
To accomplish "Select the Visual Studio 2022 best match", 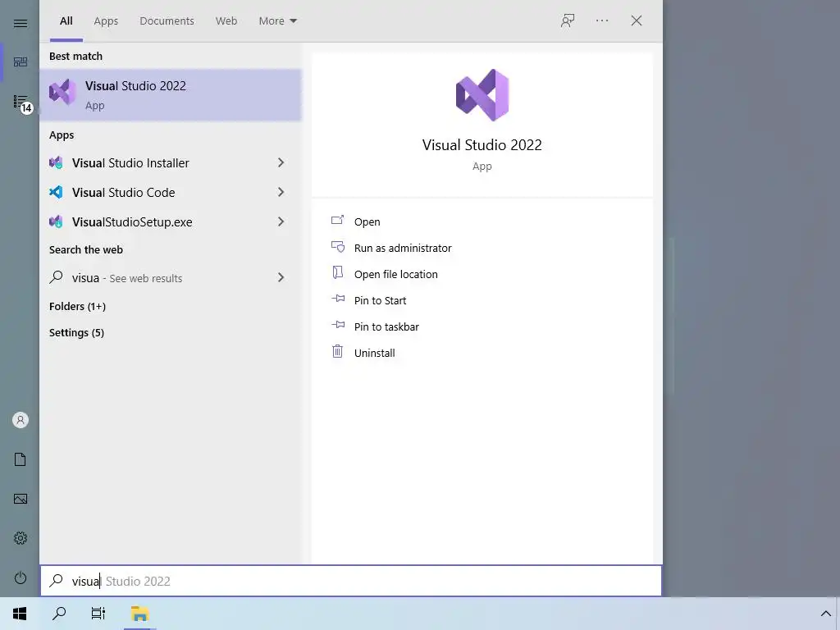I will pyautogui.click(x=171, y=95).
